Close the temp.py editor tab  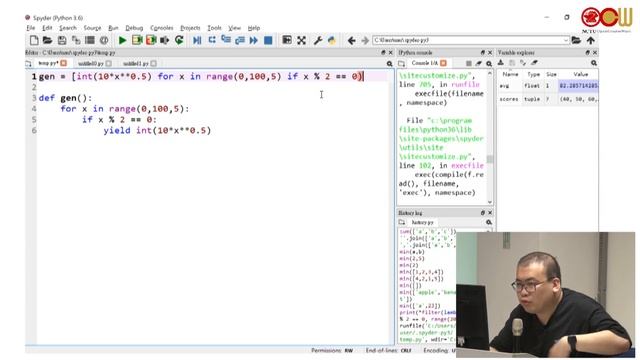(x=64, y=63)
